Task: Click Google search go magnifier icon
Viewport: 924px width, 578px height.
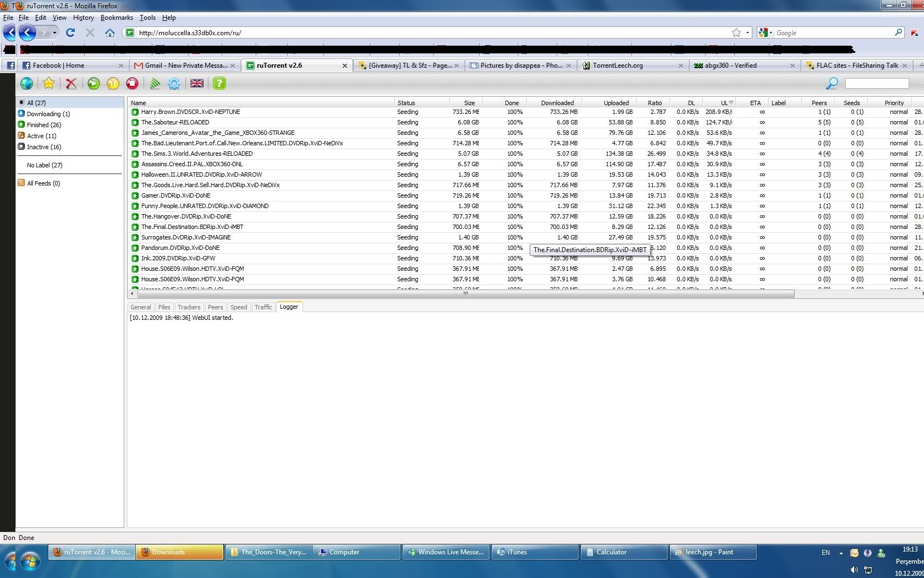Action: tap(899, 32)
